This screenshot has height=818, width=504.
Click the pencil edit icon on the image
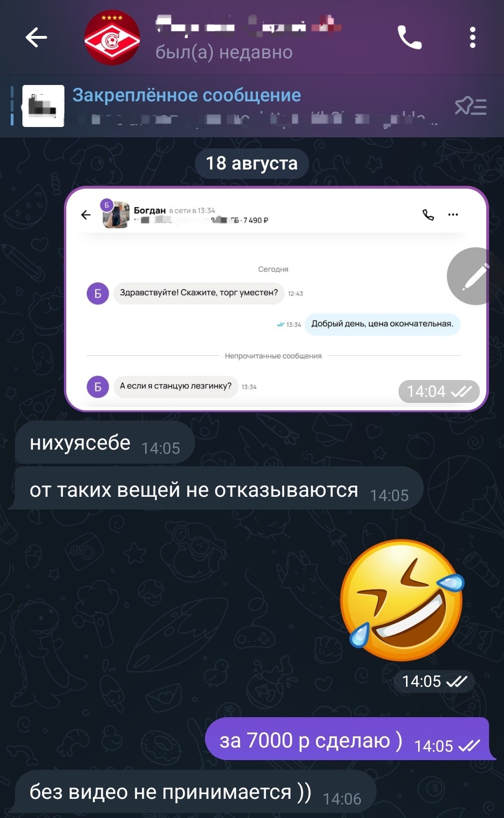tap(475, 276)
